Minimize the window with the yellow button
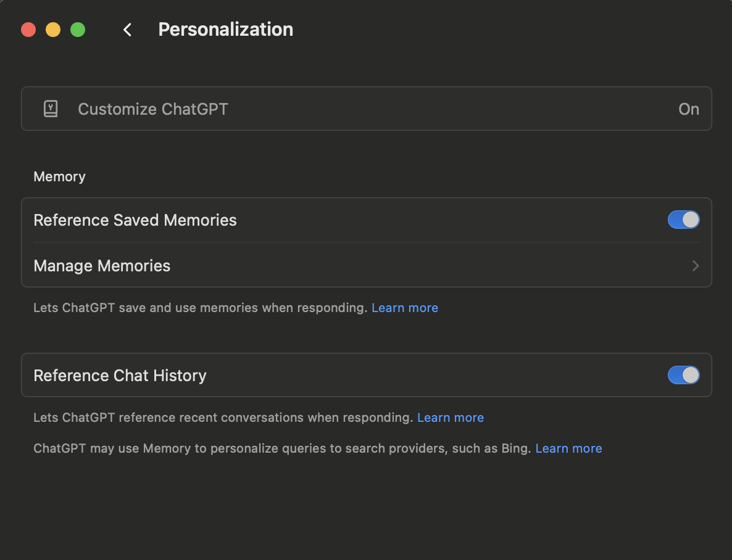Screen dimensions: 732x560 [x=53, y=30]
